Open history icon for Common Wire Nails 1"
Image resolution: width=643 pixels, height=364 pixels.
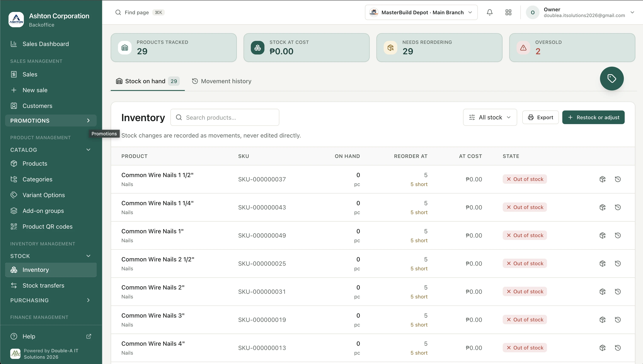point(617,235)
